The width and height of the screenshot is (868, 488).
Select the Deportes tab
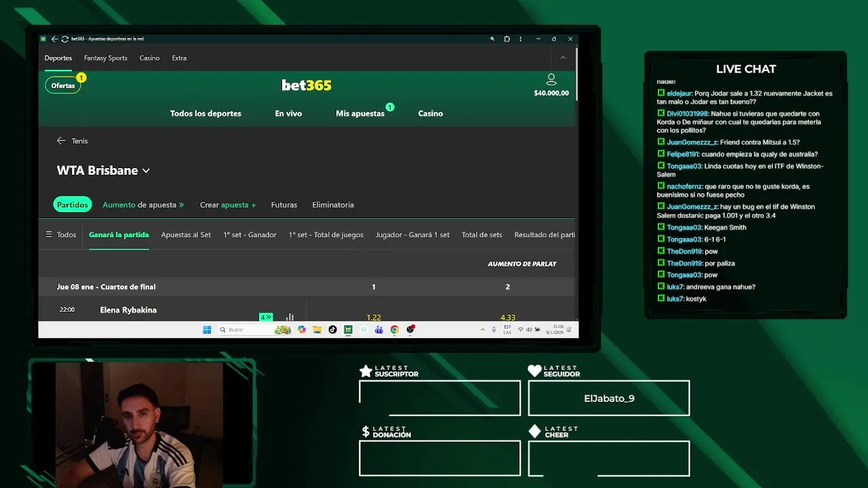[x=58, y=58]
